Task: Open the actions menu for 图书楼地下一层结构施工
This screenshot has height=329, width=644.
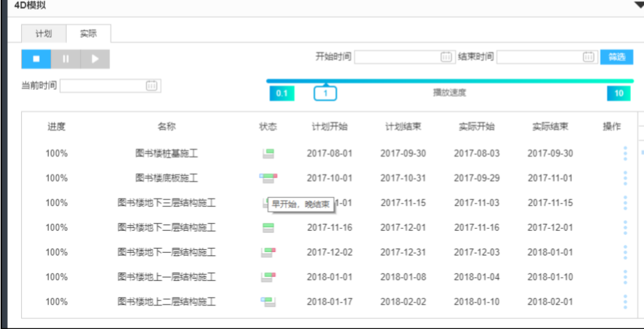Action: [625, 252]
